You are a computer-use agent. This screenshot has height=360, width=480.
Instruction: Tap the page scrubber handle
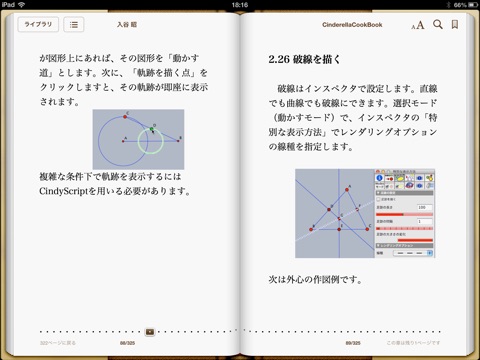(x=150, y=332)
